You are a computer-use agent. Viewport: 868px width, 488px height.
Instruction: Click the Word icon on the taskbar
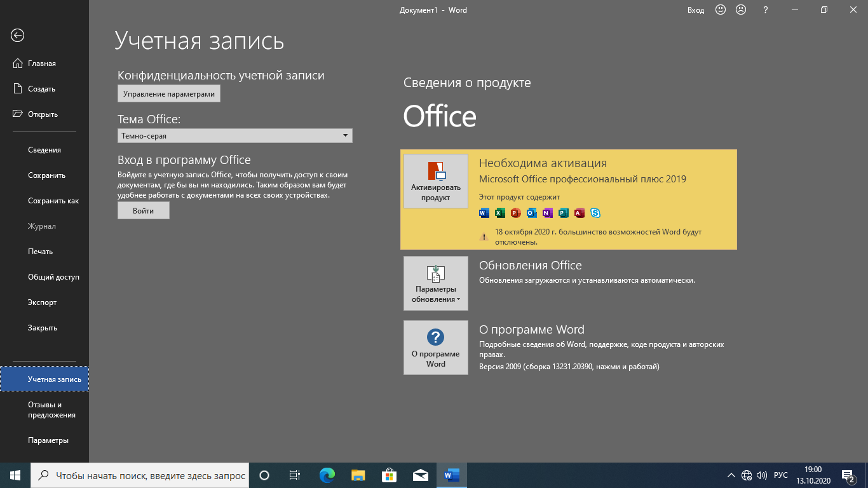click(452, 475)
